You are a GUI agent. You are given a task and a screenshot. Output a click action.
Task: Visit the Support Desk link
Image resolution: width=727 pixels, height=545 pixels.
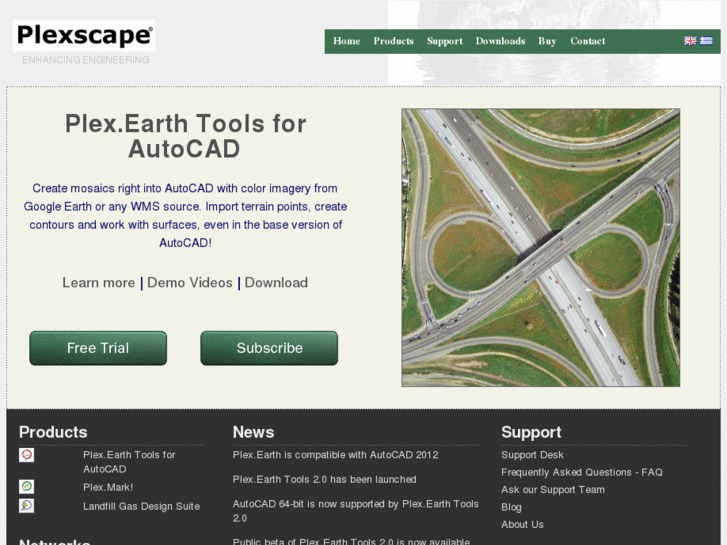(532, 455)
